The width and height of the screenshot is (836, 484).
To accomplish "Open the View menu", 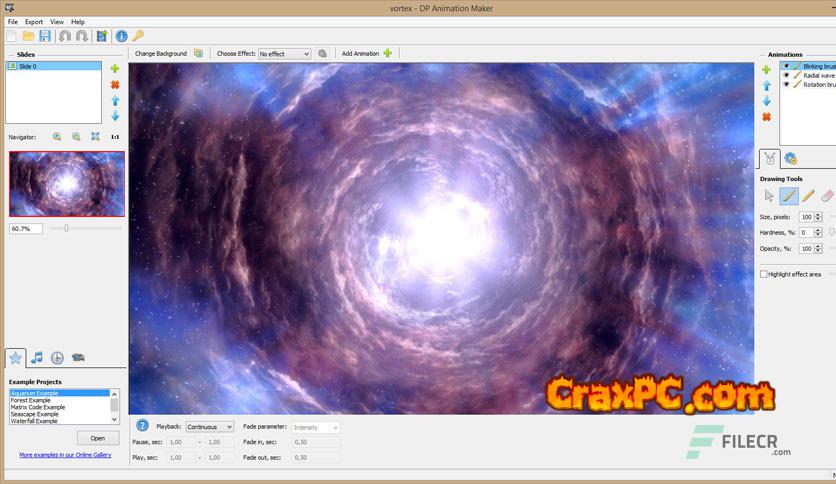I will point(57,21).
